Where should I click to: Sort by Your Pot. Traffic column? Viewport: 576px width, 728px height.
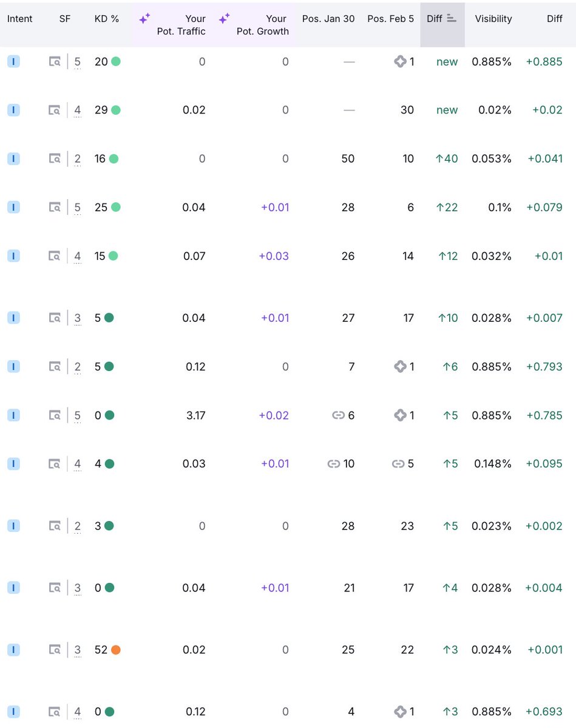point(181,25)
